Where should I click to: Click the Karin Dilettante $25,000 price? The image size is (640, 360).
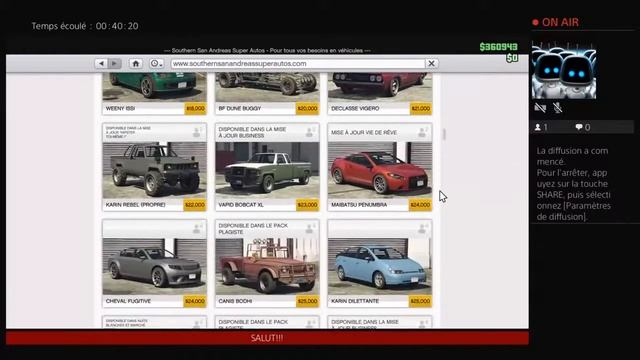[x=420, y=301]
